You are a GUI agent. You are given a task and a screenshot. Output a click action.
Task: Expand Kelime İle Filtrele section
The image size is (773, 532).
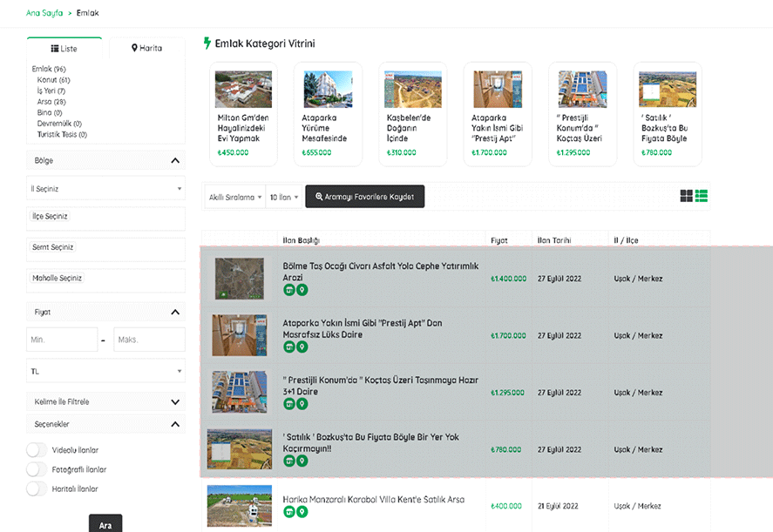105,401
